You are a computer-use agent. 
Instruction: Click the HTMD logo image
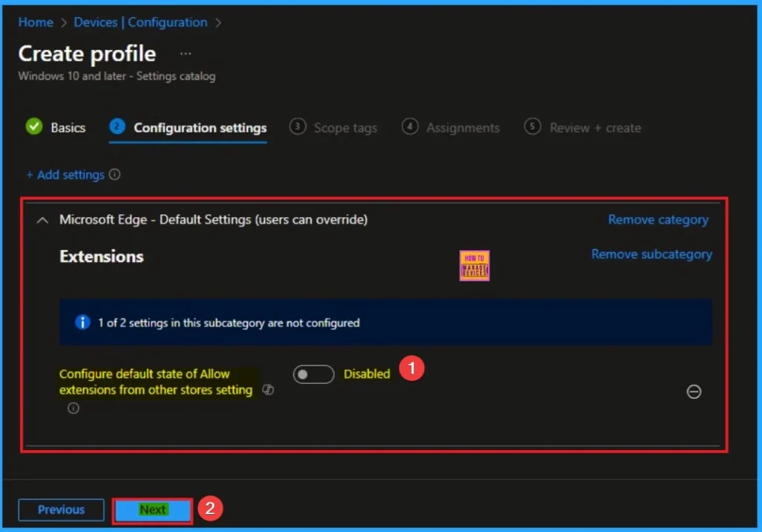[474, 265]
